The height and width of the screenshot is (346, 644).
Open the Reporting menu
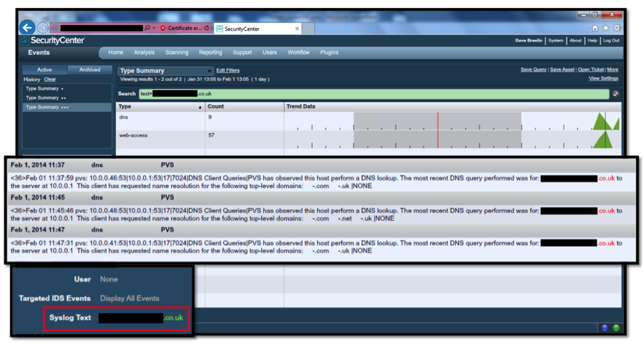click(210, 52)
